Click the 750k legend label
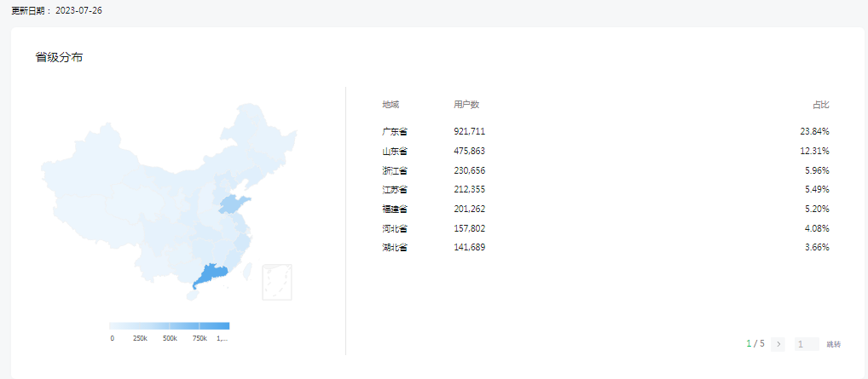 click(200, 339)
